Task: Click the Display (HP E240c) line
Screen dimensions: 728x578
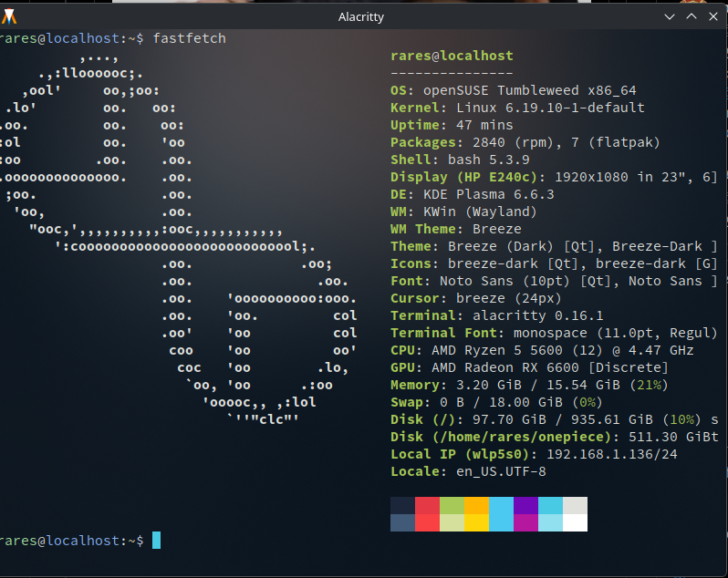Action: coord(554,177)
